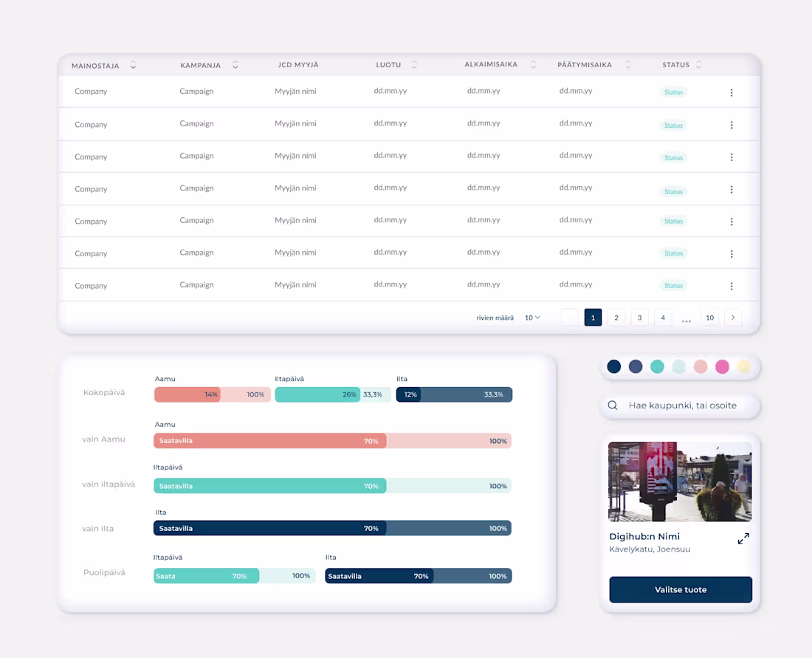Image resolution: width=812 pixels, height=658 pixels.
Task: Click the sort chevron on LUOTU column
Action: [x=413, y=64]
